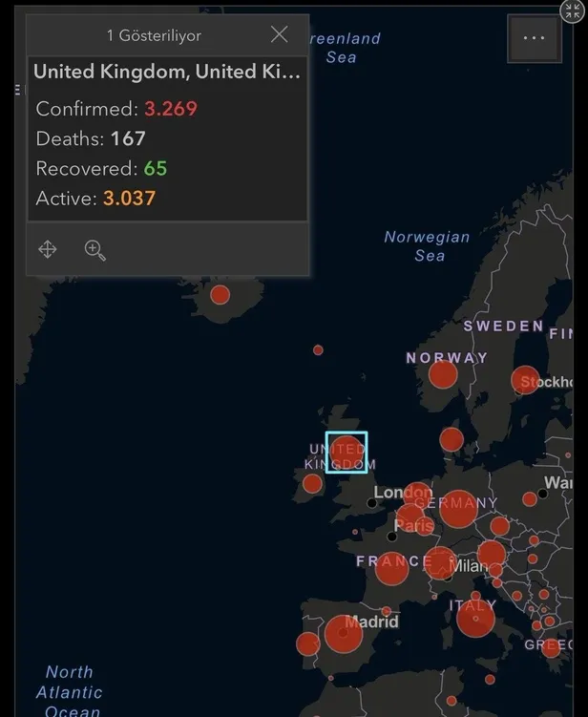588x717 pixels.
Task: Click the small Faroe Islands marker
Action: point(318,350)
